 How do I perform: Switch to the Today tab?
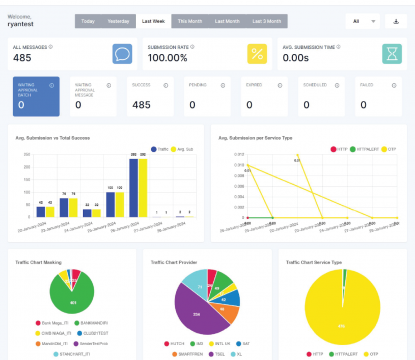click(x=88, y=21)
